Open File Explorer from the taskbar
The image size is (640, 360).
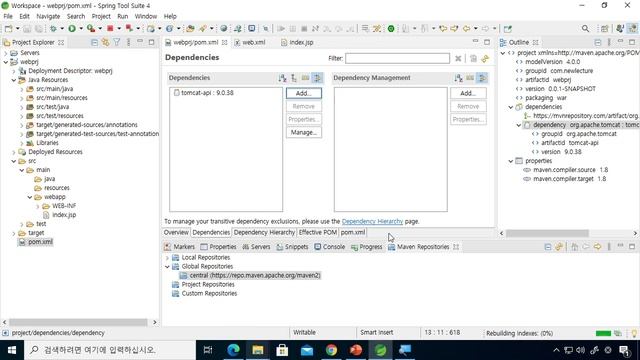258,350
